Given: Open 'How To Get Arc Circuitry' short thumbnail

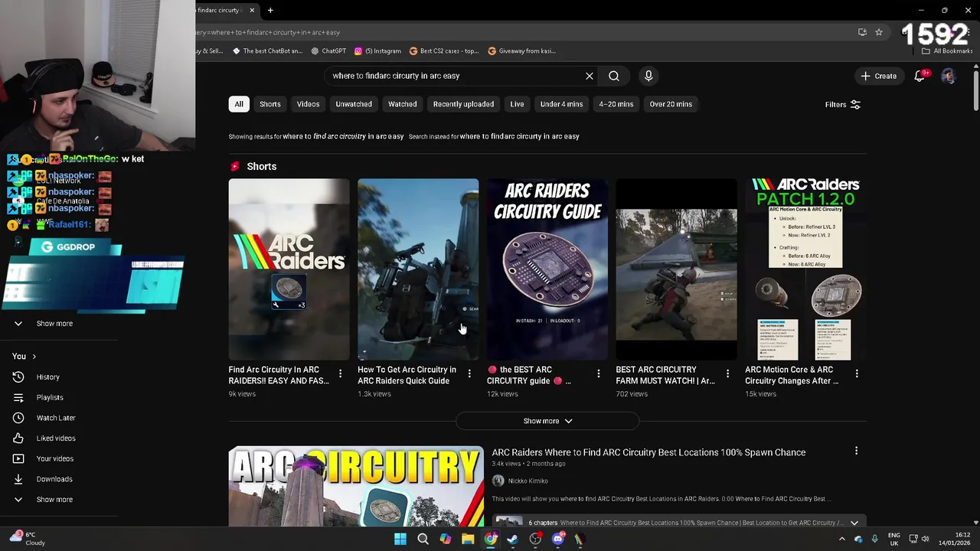Looking at the screenshot, I should tap(418, 269).
